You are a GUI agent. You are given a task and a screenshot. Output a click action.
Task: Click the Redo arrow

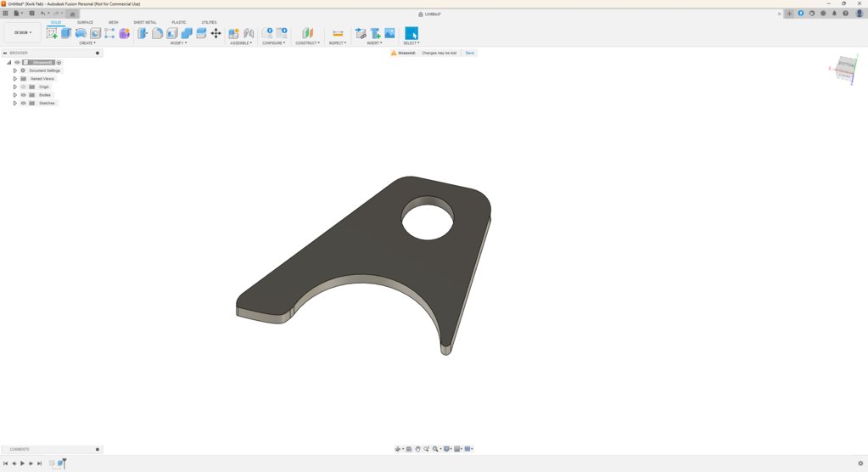tap(57, 14)
